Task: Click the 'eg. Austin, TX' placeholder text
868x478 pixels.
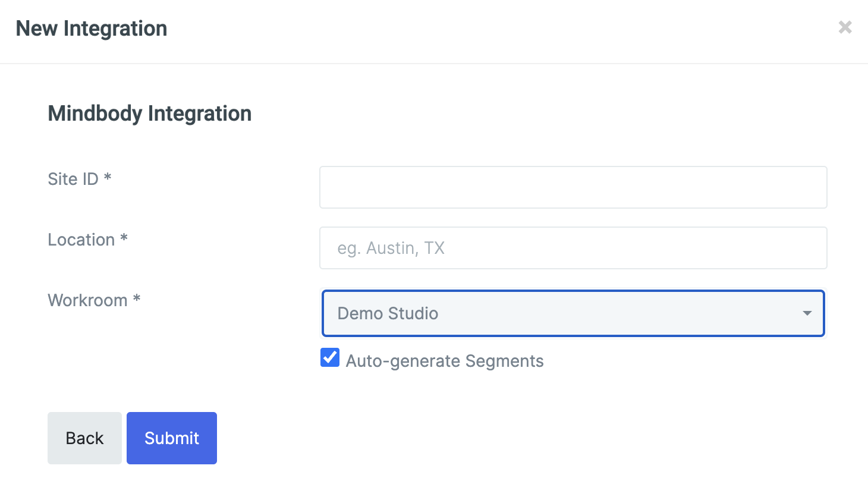Action: [391, 248]
